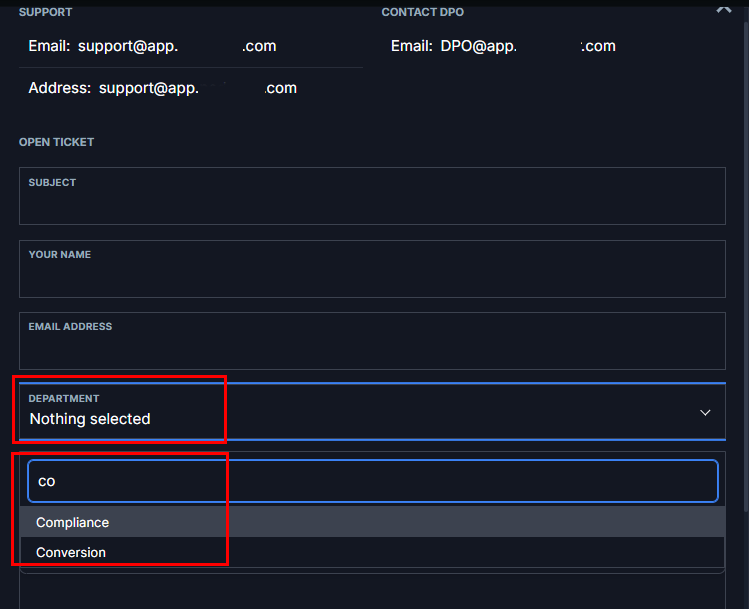Click the dropdown search box containing 'co'

coord(372,481)
